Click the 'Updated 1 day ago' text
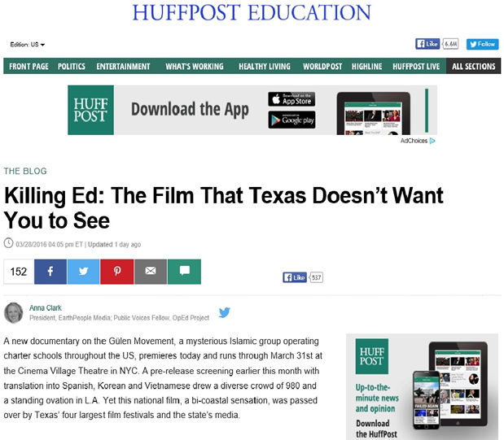This screenshot has width=504, height=440. (114, 245)
